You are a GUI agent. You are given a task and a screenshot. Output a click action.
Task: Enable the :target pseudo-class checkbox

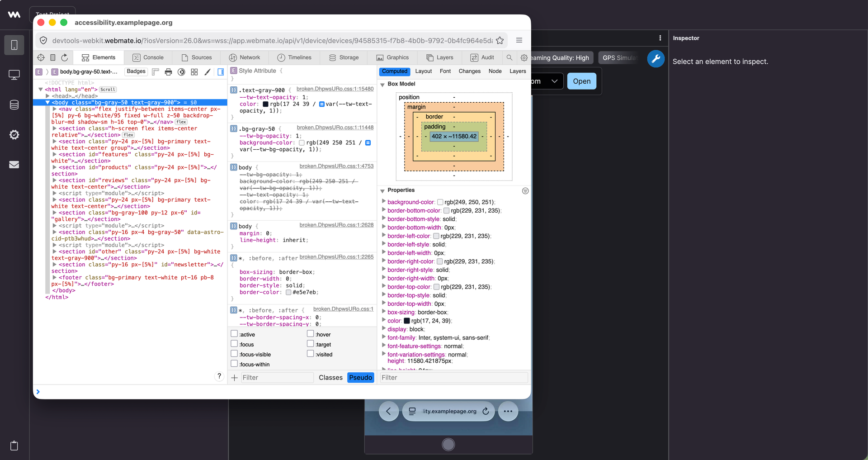point(311,344)
